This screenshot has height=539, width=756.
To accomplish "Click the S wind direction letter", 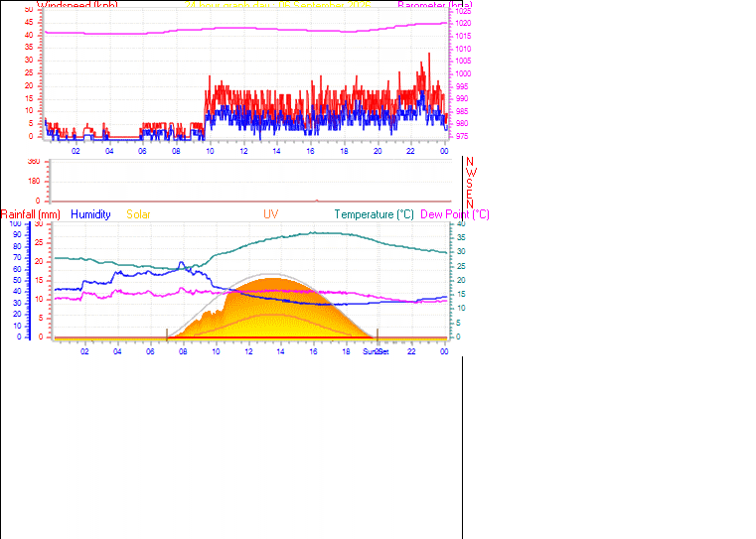I will (469, 183).
